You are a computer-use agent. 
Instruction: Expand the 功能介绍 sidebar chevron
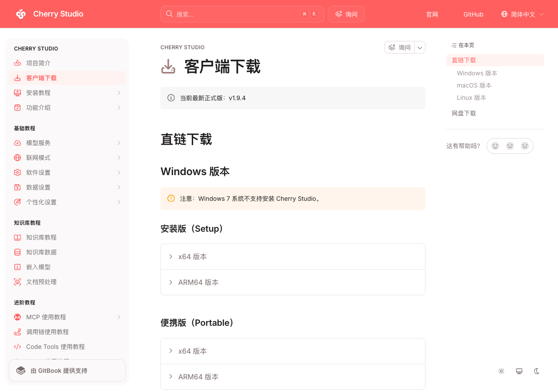coord(119,108)
